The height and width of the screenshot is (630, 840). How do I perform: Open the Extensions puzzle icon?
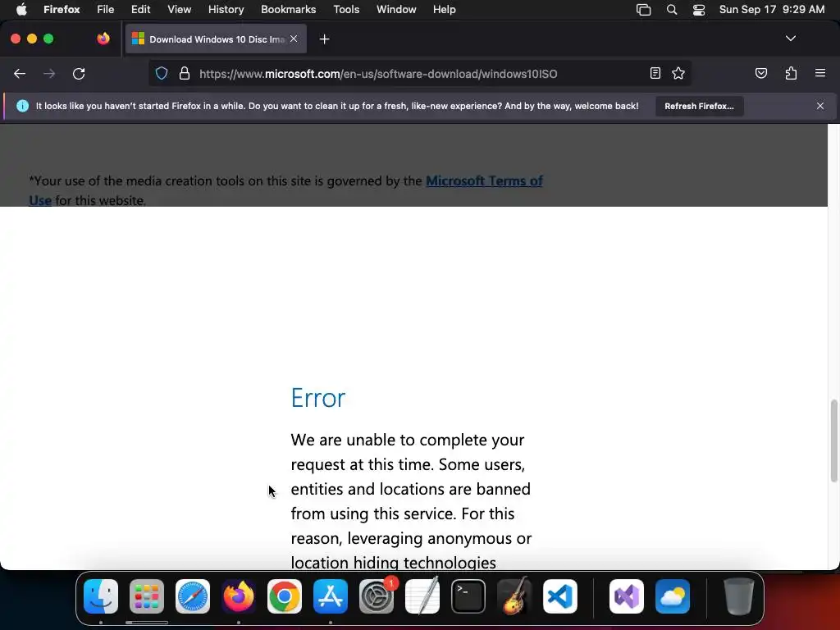coord(791,73)
